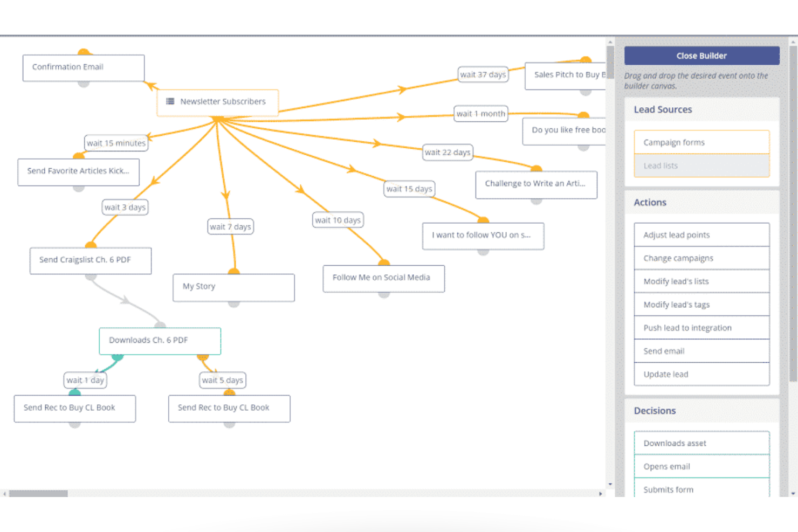Click gray bottom connector of My Story node
Viewport: 798px width, 532px height.
[233, 303]
